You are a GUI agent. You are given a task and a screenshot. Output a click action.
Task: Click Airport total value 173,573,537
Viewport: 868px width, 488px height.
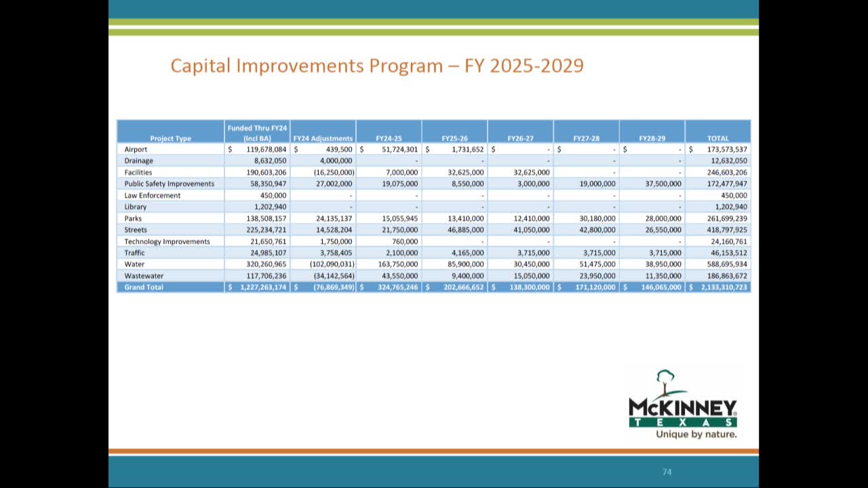pos(727,149)
